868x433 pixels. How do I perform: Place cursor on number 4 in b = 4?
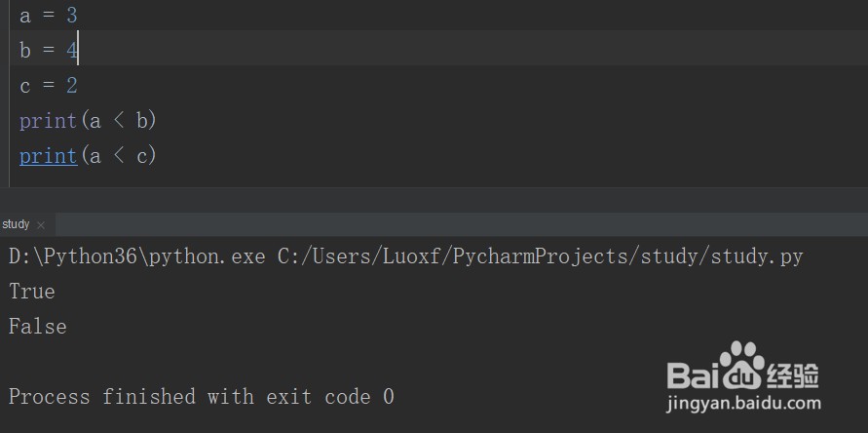72,51
